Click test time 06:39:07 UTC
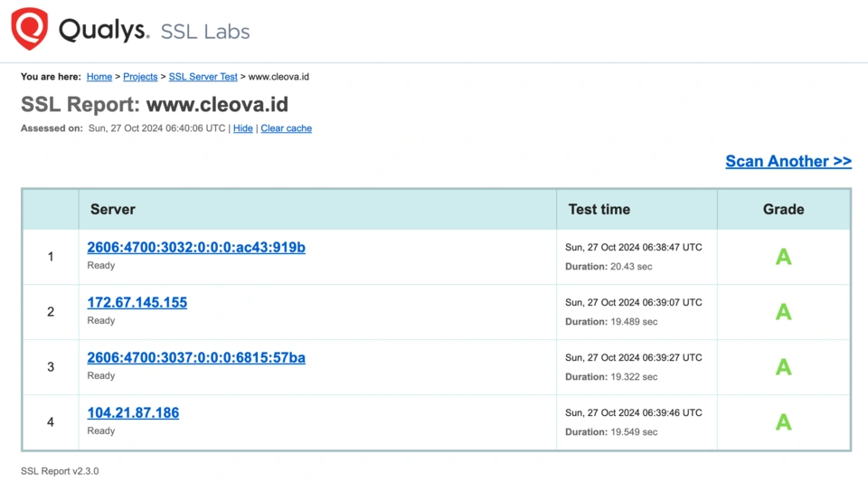 633,303
